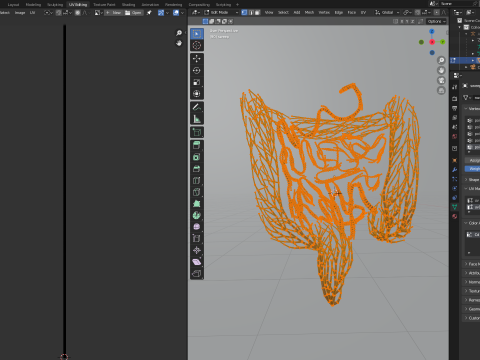Open the Material properties tab
Image resolution: width=480 pixels, height=360 pixels.
(455, 216)
